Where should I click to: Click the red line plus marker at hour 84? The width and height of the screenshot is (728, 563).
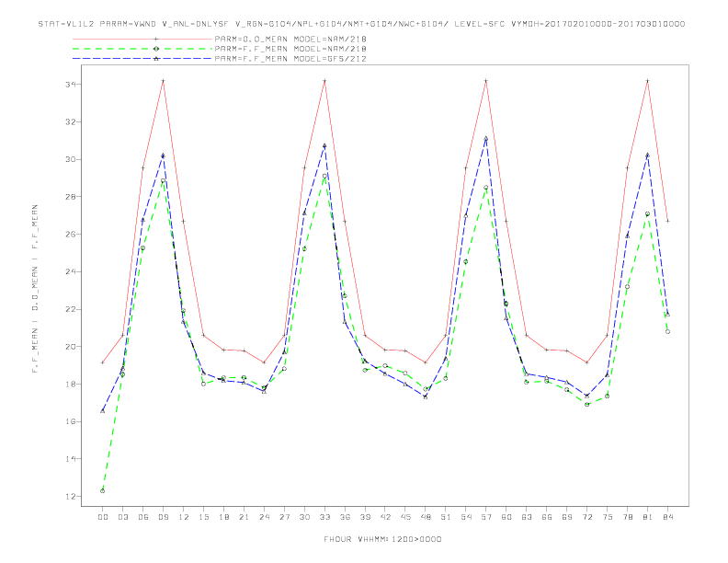tap(667, 221)
